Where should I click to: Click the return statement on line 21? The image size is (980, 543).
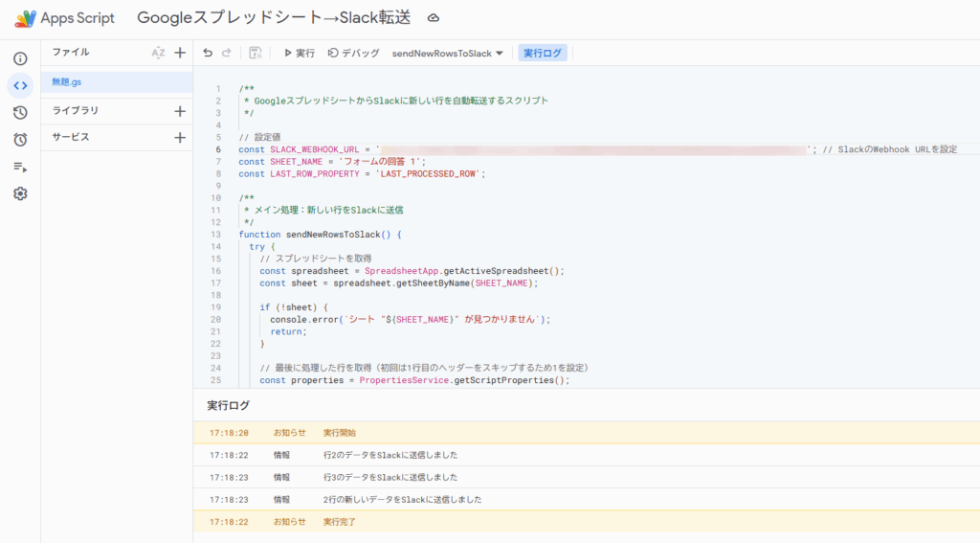coord(288,331)
